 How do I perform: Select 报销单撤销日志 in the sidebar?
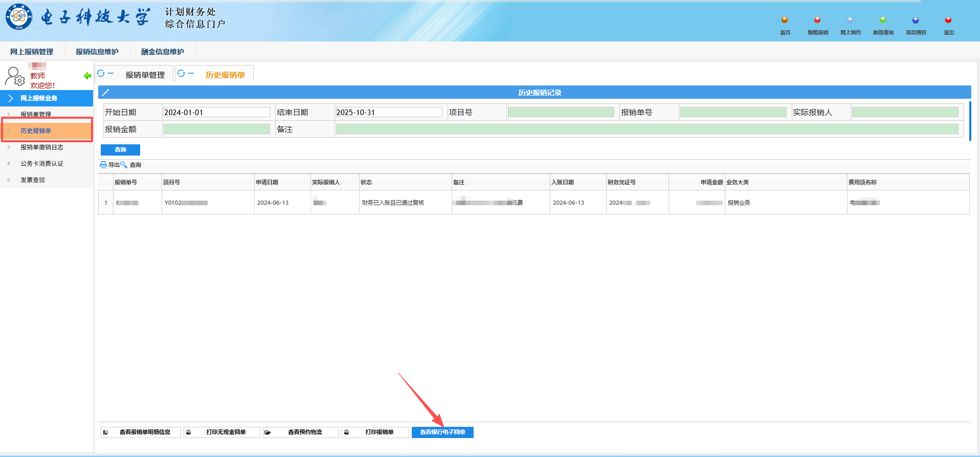(x=42, y=147)
